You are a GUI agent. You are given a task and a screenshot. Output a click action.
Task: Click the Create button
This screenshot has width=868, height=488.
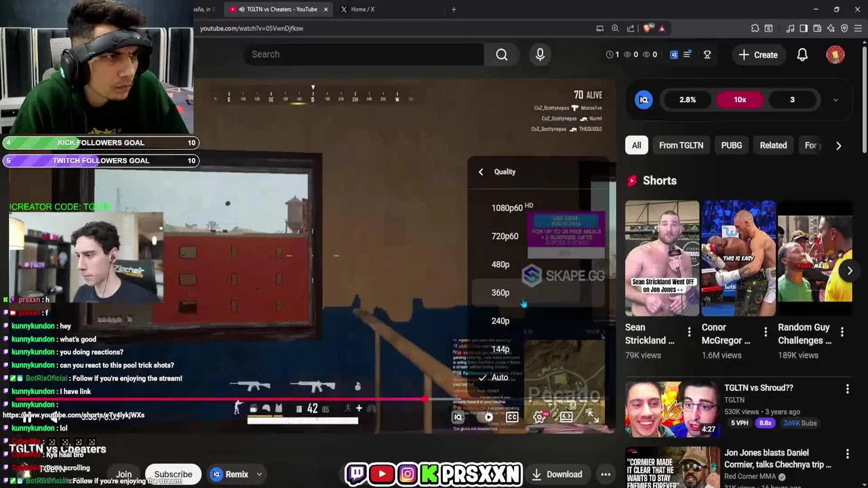click(758, 55)
